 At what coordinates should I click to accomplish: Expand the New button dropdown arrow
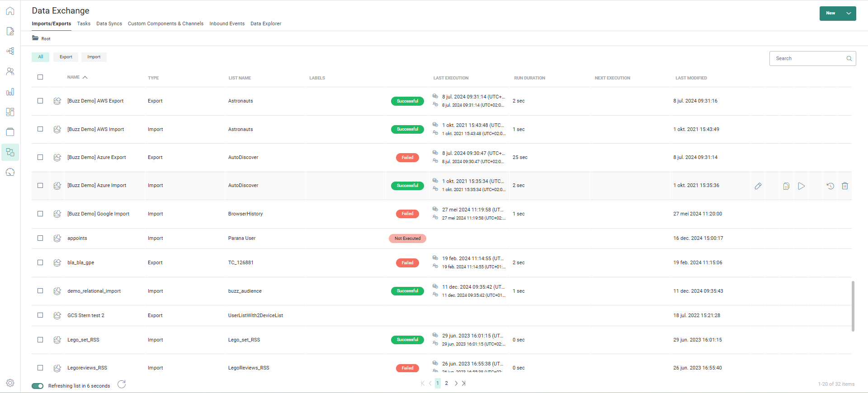[849, 14]
